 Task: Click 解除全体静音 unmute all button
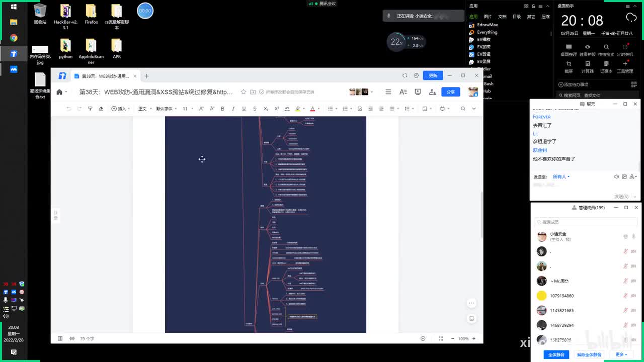click(x=589, y=354)
